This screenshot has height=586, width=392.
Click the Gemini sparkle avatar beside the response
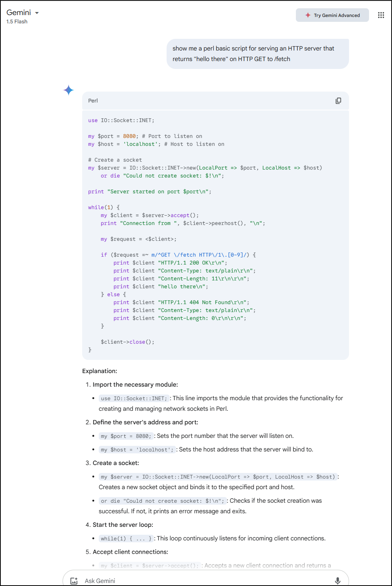[69, 90]
